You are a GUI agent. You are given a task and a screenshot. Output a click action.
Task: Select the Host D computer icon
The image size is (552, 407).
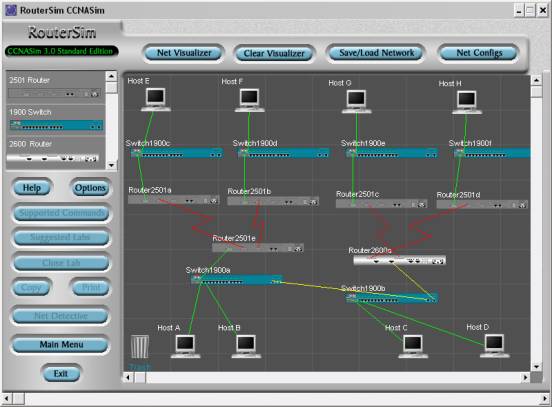[495, 346]
